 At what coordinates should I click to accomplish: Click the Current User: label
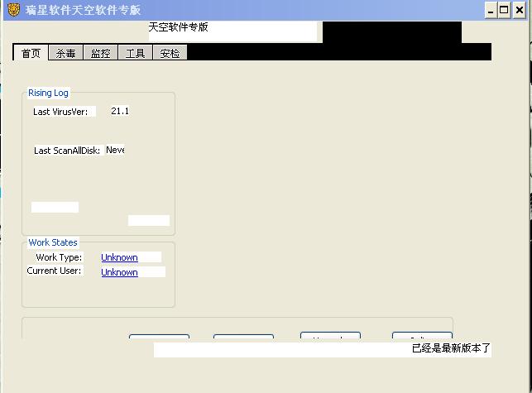tap(54, 271)
